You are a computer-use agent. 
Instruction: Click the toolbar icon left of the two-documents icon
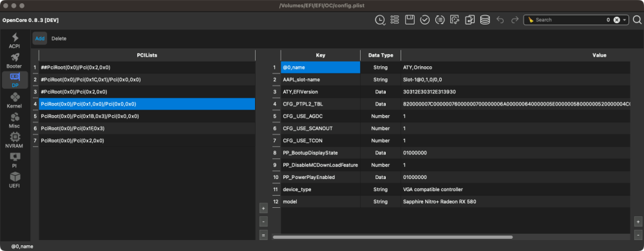click(455, 20)
